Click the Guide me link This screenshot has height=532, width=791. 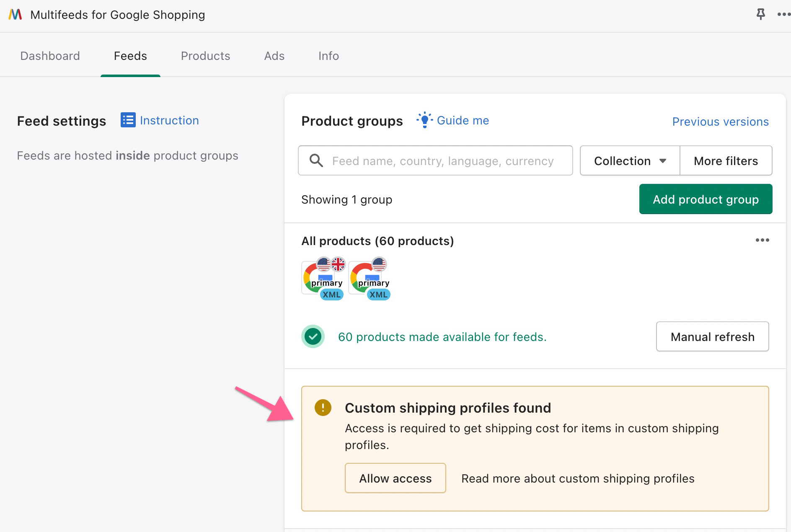pos(463,120)
